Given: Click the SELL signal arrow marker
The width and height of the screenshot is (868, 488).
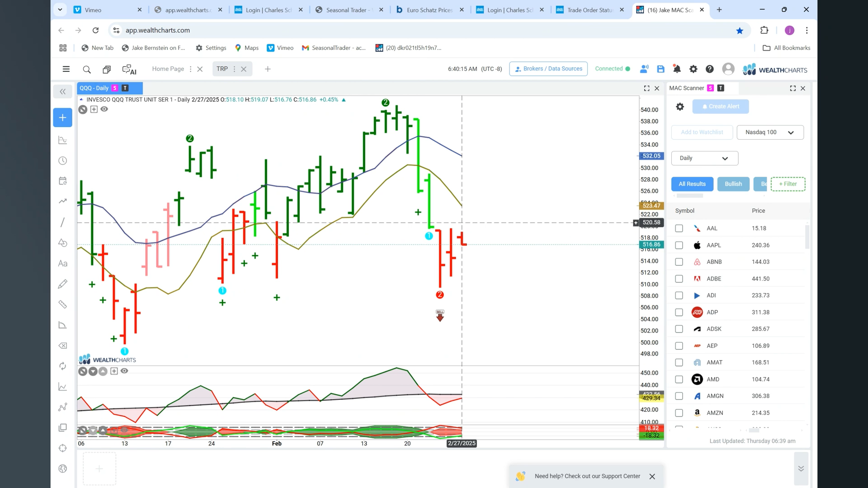Looking at the screenshot, I should pos(440,315).
